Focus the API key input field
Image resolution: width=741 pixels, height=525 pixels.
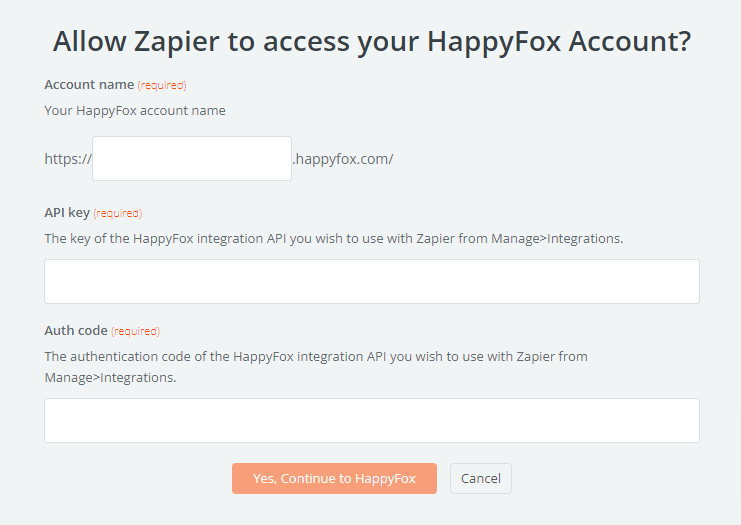click(372, 281)
